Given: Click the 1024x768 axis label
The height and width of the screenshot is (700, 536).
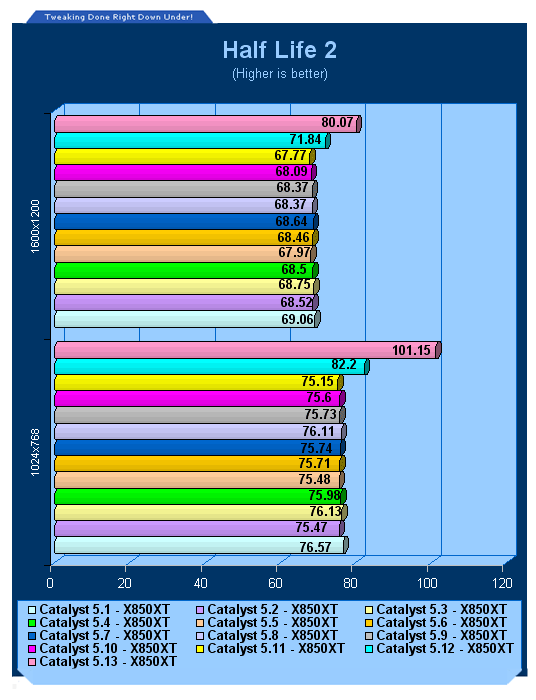Looking at the screenshot, I should (x=35, y=452).
